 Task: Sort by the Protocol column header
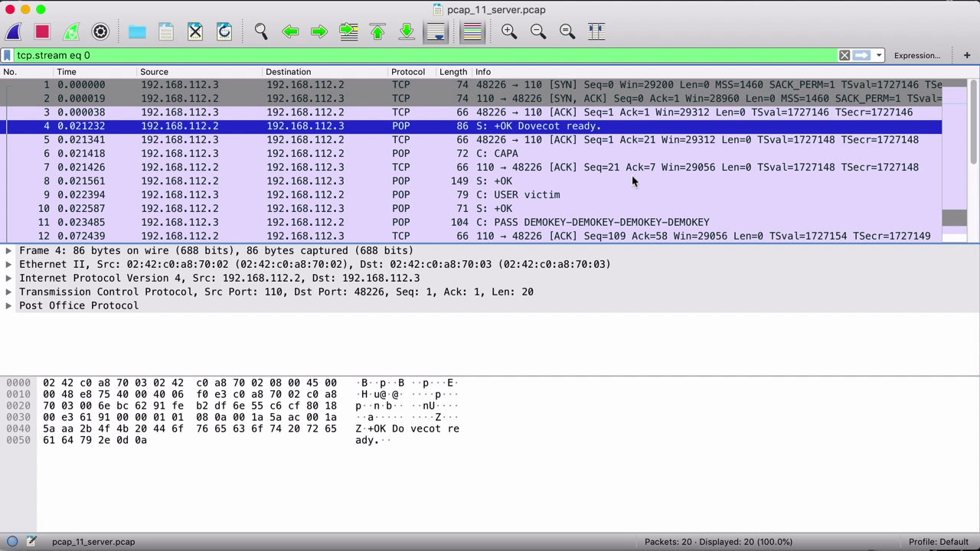pyautogui.click(x=412, y=72)
